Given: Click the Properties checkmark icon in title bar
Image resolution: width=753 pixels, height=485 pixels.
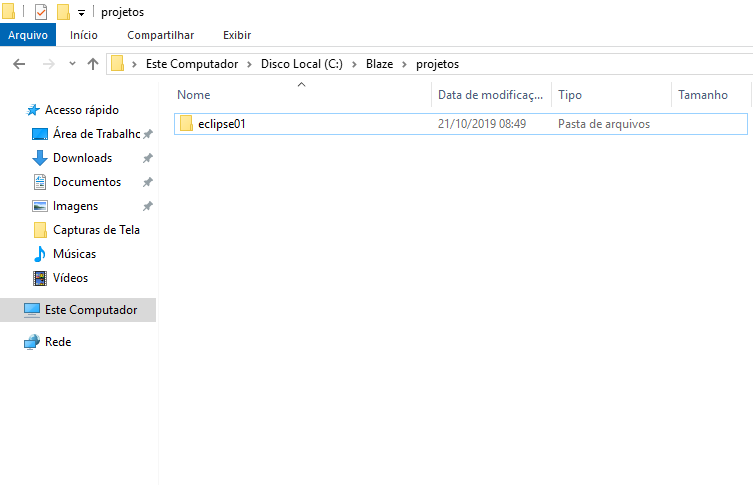Looking at the screenshot, I should [x=41, y=12].
